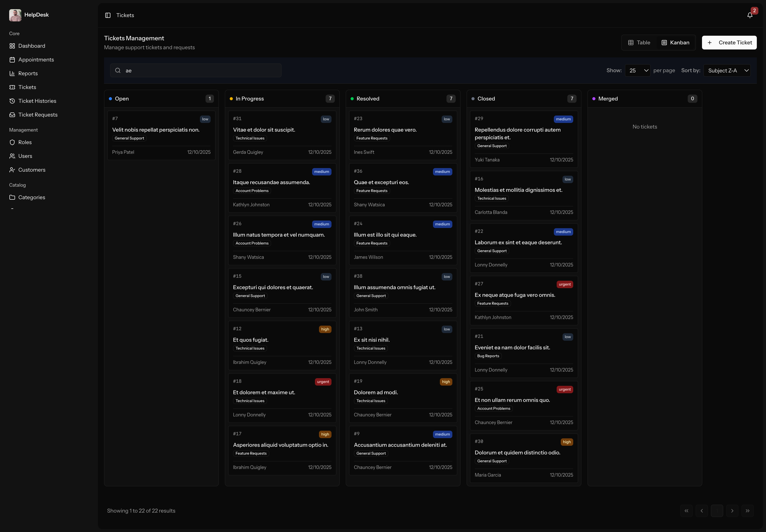This screenshot has width=766, height=532.
Task: Click the Merged count badge 0
Action: (692, 99)
